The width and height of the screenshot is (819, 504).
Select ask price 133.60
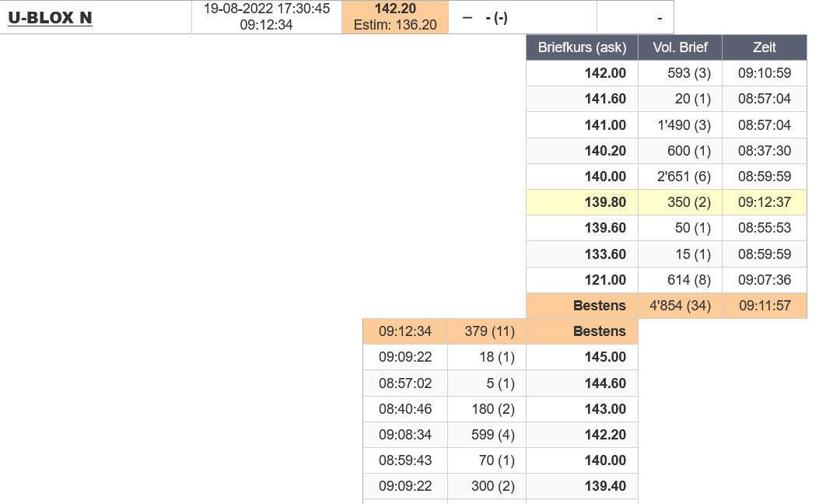coord(605,254)
